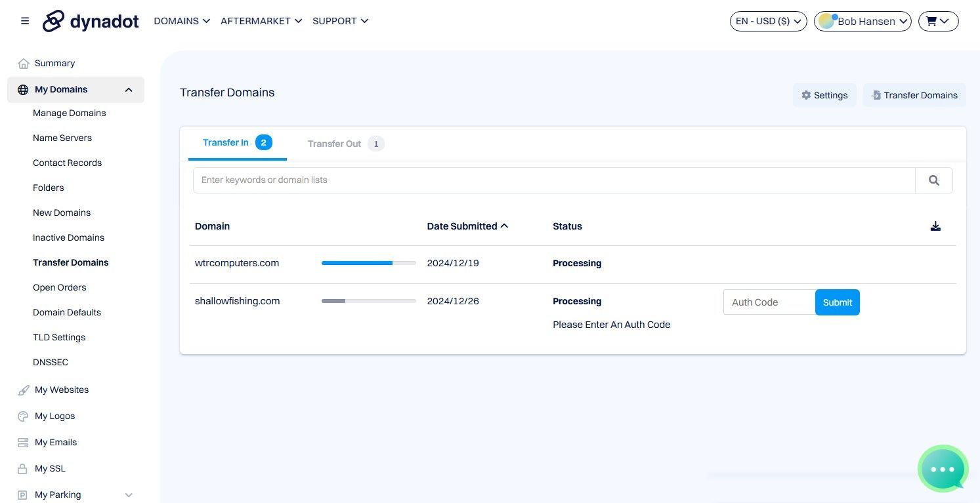This screenshot has width=980, height=503.
Task: Open the shopping cart icon
Action: point(931,21)
